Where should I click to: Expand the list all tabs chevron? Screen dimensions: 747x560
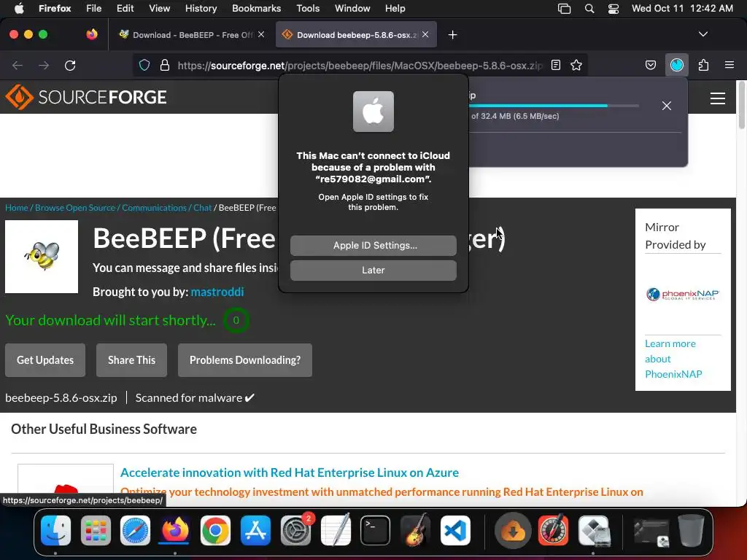(x=703, y=34)
